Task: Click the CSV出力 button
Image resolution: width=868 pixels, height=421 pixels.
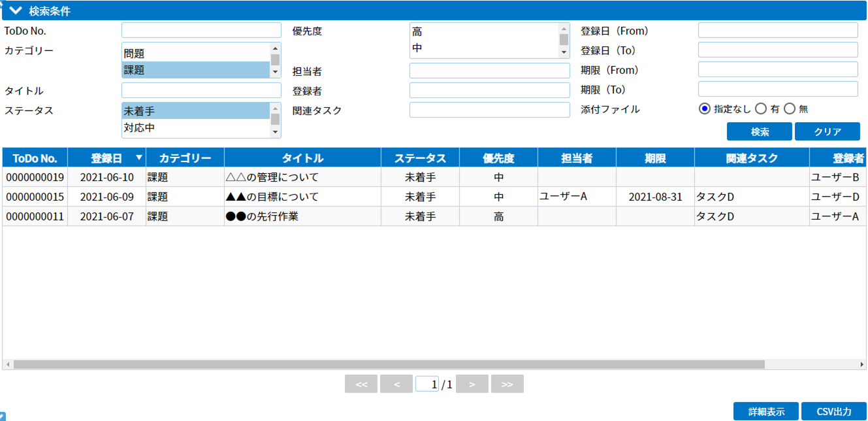Action: (833, 412)
